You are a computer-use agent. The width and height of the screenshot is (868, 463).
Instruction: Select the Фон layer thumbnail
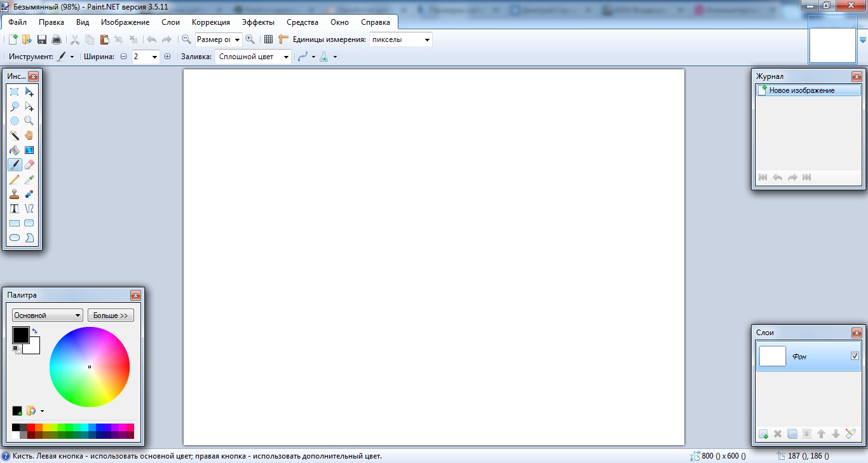pyautogui.click(x=773, y=356)
